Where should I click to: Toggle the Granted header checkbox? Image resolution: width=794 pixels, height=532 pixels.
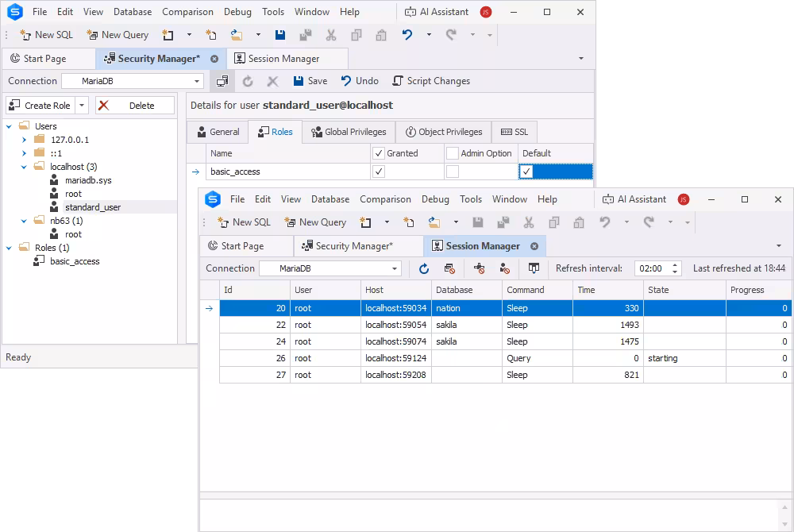coord(379,153)
